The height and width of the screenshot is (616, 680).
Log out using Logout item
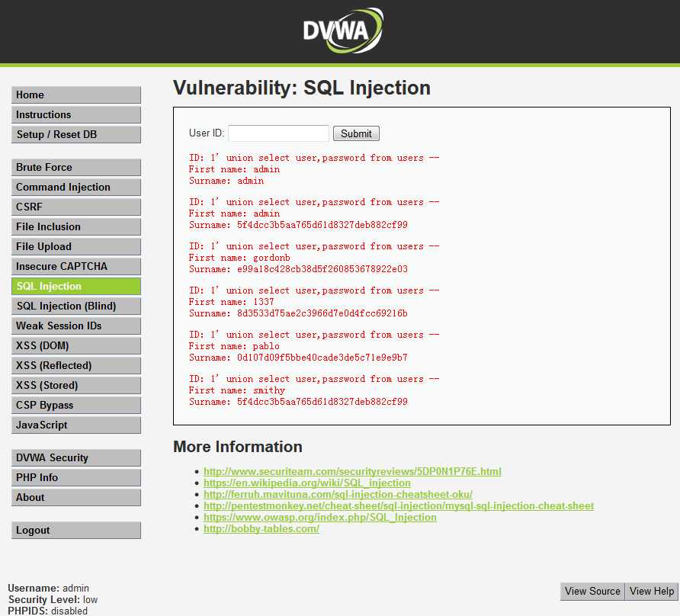(76, 530)
